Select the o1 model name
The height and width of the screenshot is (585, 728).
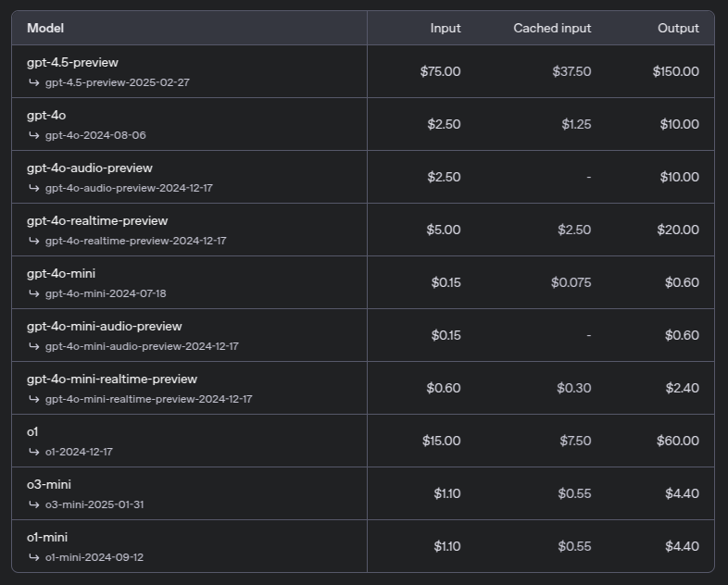pyautogui.click(x=32, y=433)
